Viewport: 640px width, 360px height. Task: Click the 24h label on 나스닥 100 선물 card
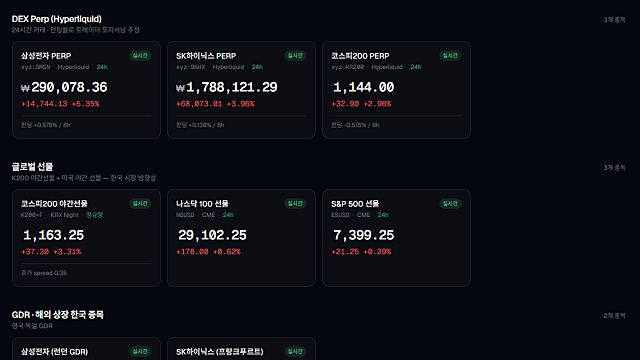pyautogui.click(x=228, y=215)
